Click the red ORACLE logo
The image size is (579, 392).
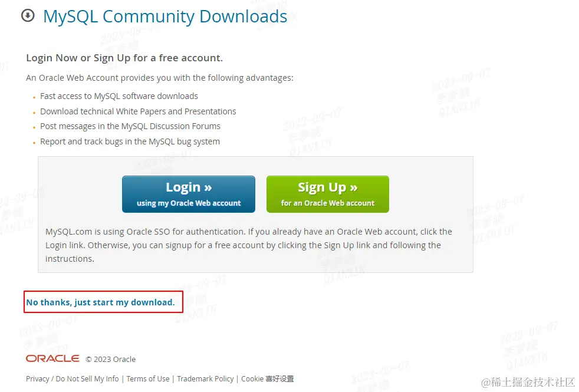pyautogui.click(x=52, y=359)
